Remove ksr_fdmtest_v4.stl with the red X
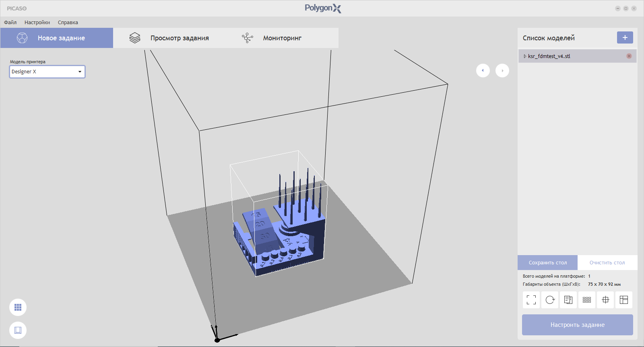This screenshot has width=644, height=347. point(629,56)
